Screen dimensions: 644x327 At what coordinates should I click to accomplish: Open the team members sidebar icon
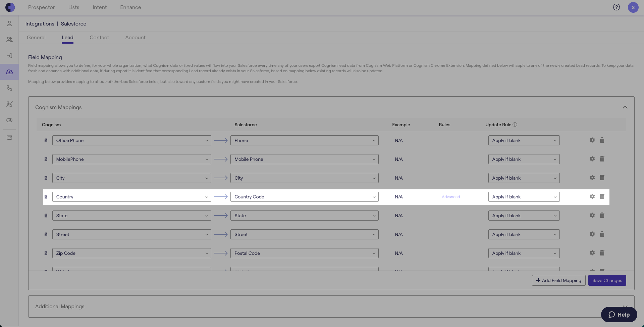point(9,40)
